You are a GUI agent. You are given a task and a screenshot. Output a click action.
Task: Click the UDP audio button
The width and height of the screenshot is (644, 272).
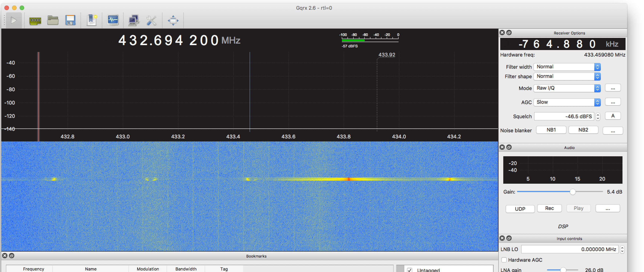[520, 208]
